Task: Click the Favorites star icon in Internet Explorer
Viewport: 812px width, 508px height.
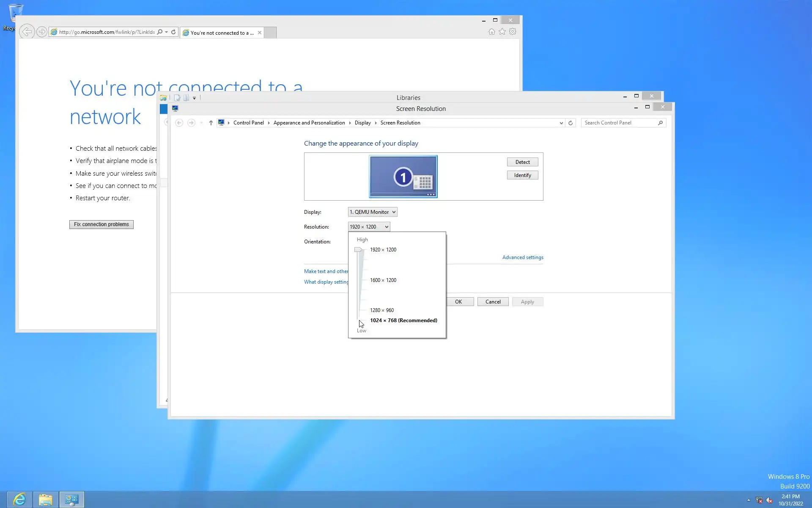Action: pyautogui.click(x=502, y=32)
